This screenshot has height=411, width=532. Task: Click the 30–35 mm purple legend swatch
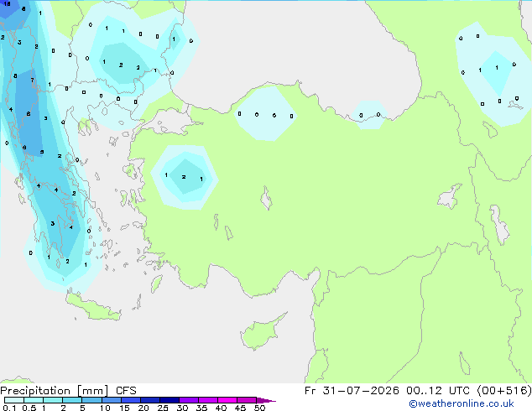[x=189, y=400]
